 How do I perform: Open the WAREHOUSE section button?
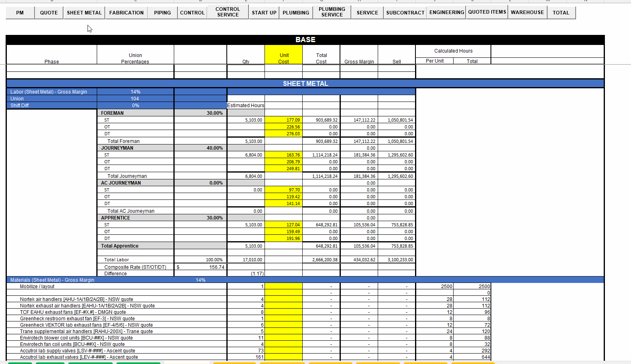pos(527,12)
